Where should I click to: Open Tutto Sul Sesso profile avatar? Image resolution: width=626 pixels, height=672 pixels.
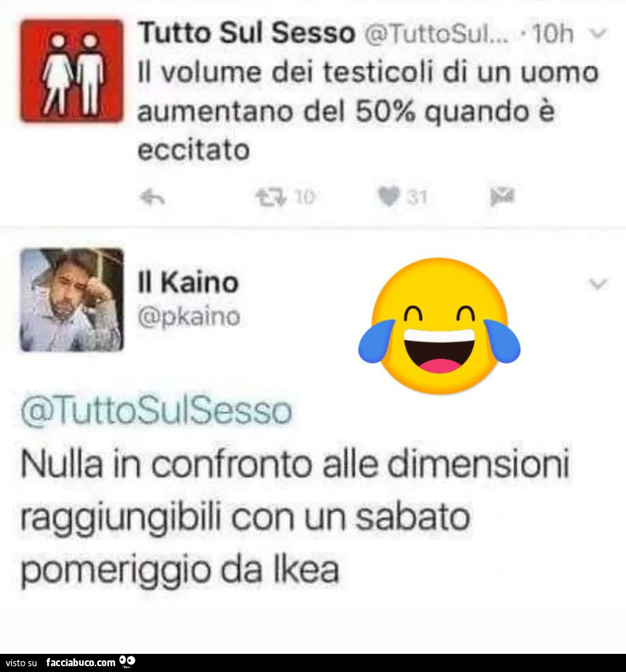click(72, 70)
